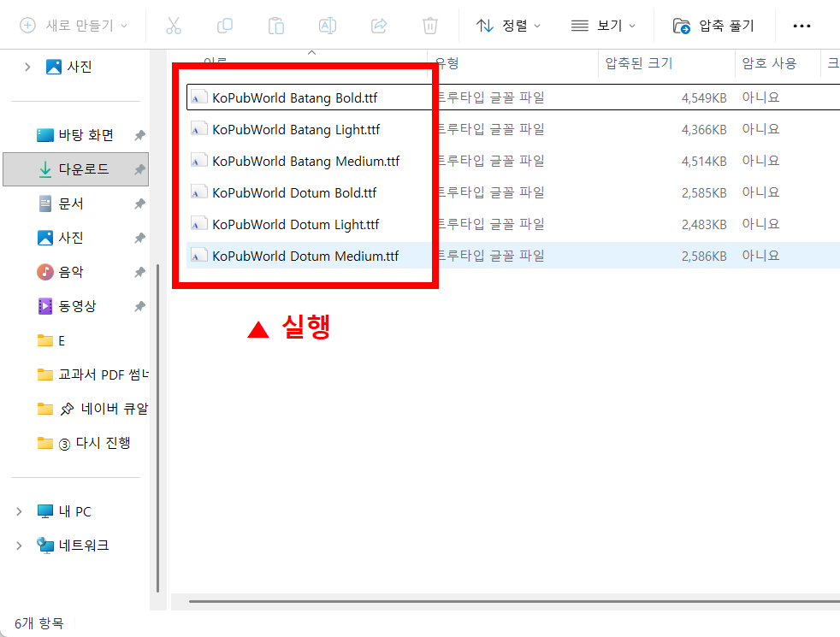Sort by 암호 사용 column header

(778, 63)
